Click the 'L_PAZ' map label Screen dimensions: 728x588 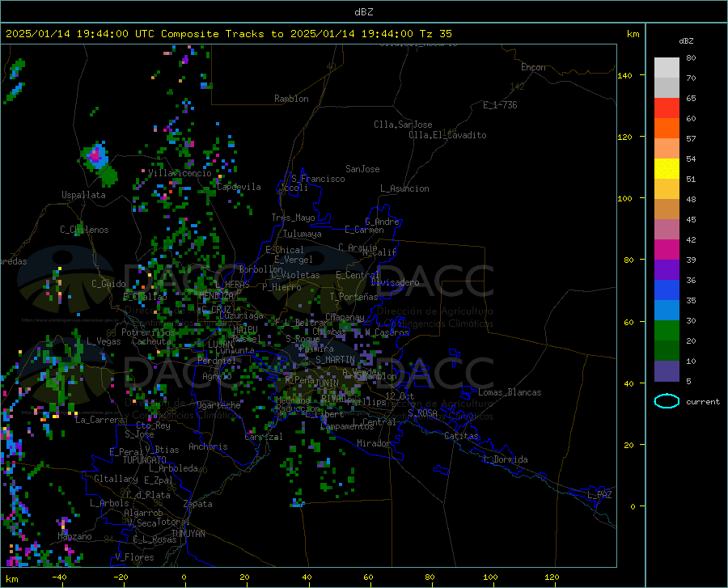point(599,495)
